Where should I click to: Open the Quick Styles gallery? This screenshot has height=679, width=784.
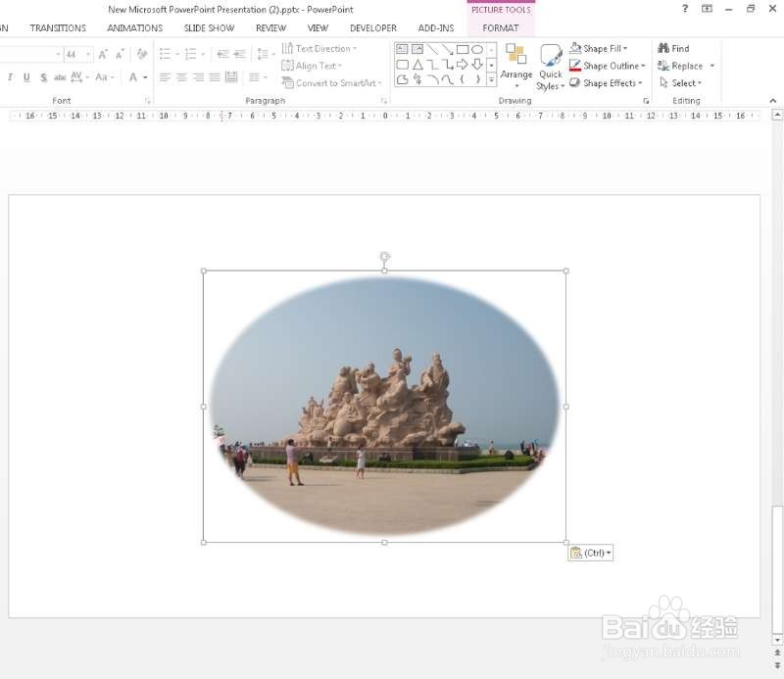point(551,66)
